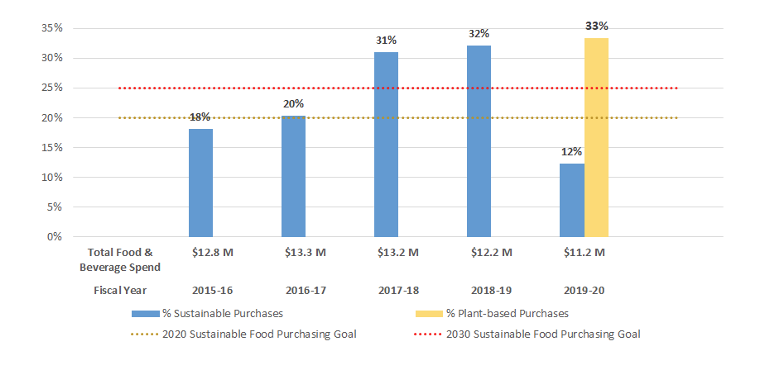Click the red dotted legend line sample

coord(429,335)
